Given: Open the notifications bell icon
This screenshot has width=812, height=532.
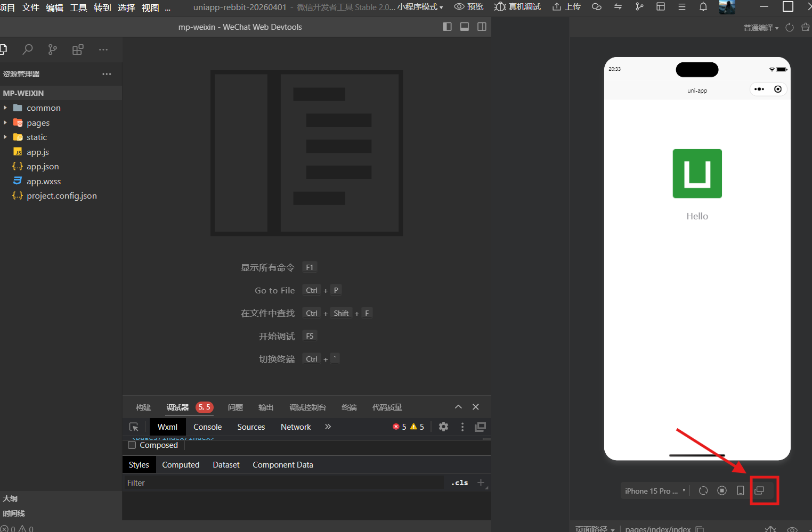Looking at the screenshot, I should click(x=703, y=7).
